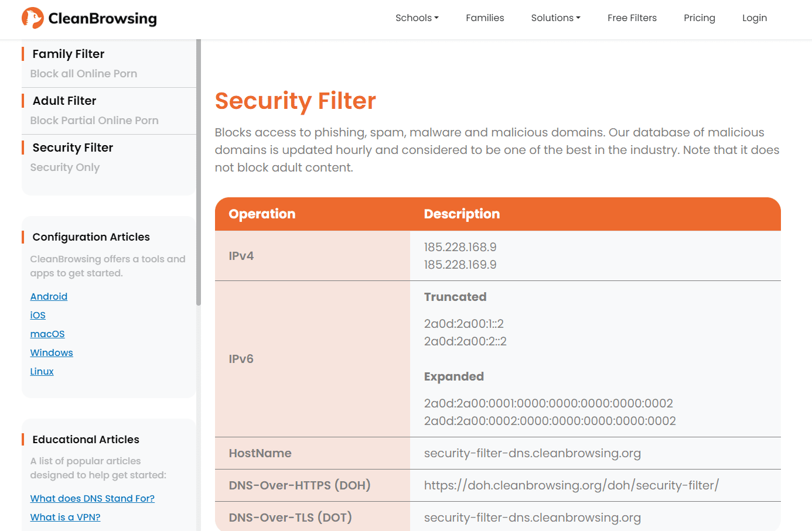
Task: Open 'What is a VPN?' article
Action: (x=66, y=518)
